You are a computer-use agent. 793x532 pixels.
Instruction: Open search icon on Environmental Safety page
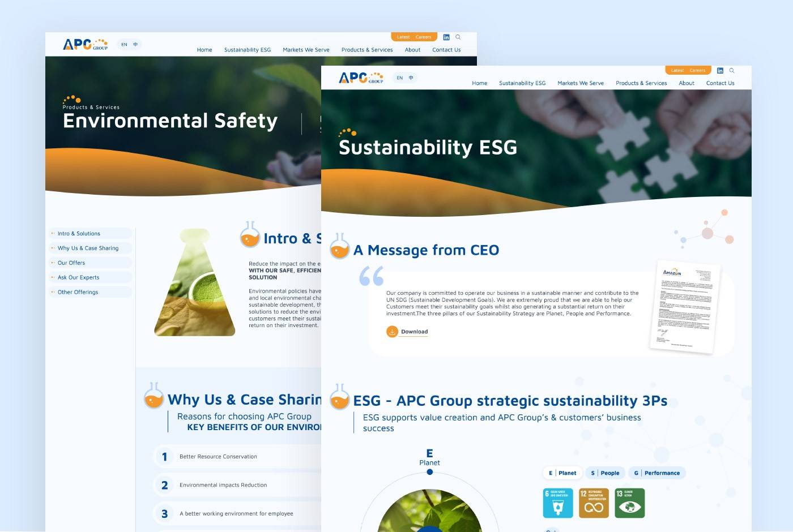(458, 37)
